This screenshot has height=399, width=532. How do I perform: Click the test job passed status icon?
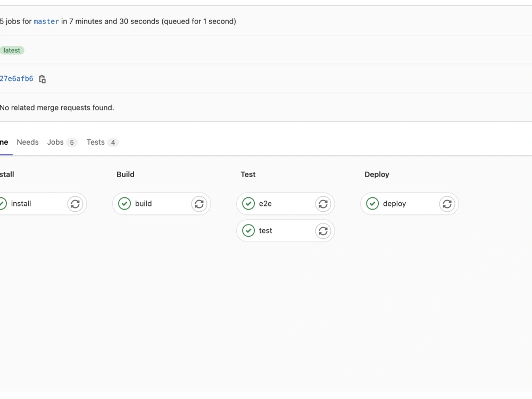(x=248, y=231)
